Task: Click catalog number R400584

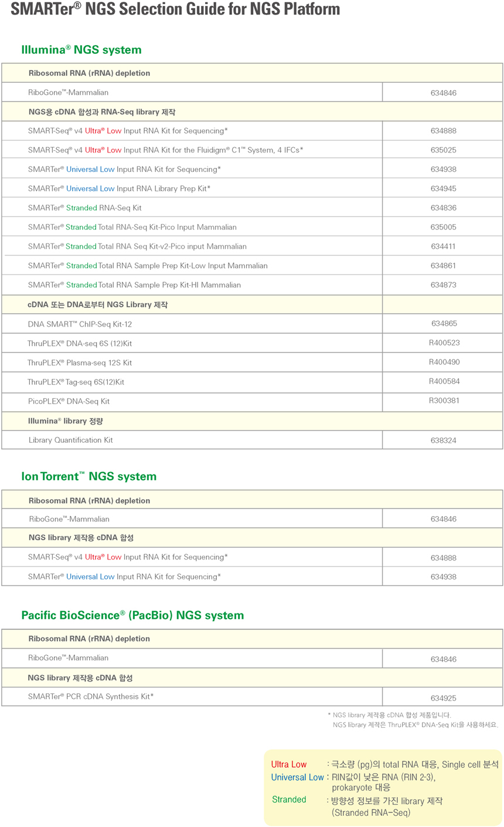Action: [444, 382]
